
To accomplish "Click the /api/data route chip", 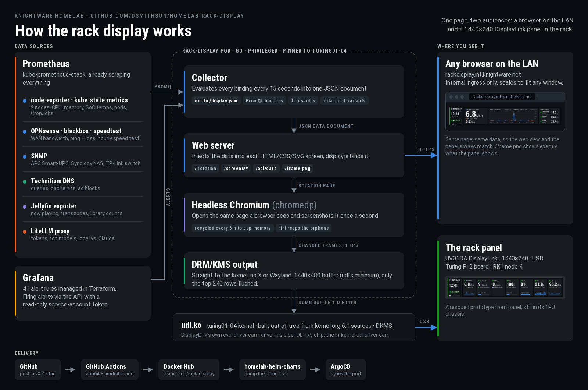I will (x=266, y=169).
